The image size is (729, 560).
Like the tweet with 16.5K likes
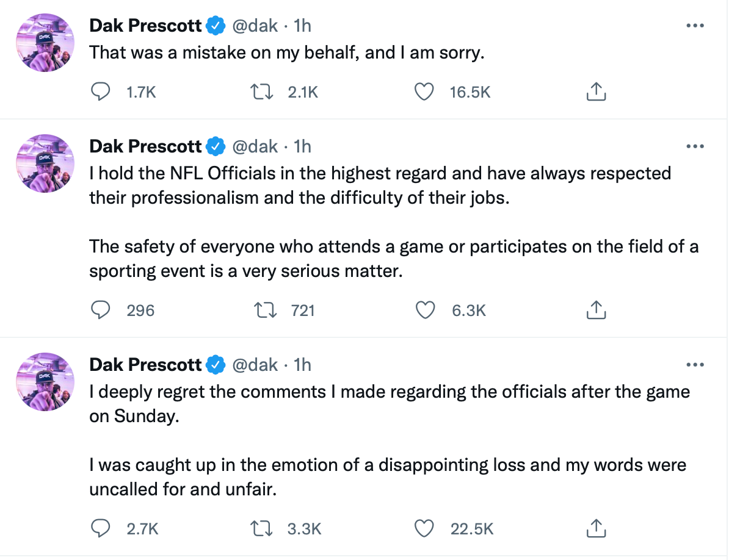[x=424, y=92]
